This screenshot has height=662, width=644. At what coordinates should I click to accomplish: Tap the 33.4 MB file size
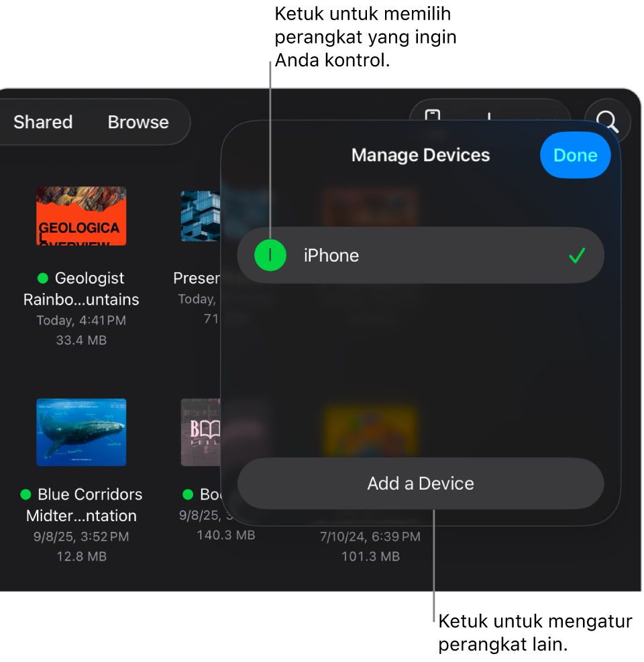pyautogui.click(x=81, y=340)
